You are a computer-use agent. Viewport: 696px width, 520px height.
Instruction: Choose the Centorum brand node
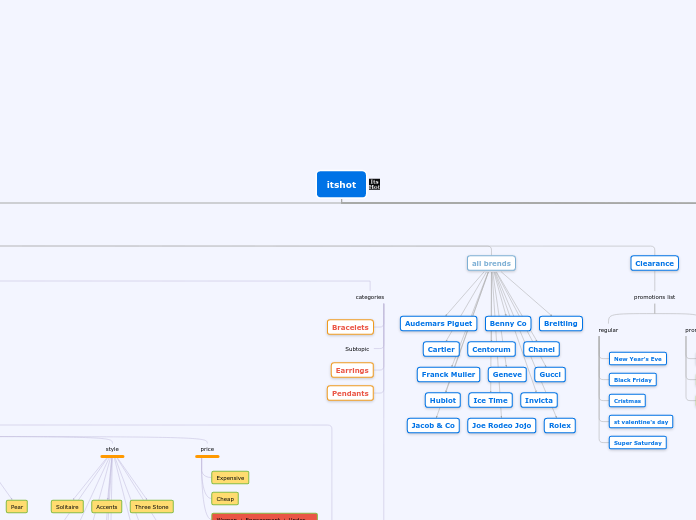coord(491,349)
